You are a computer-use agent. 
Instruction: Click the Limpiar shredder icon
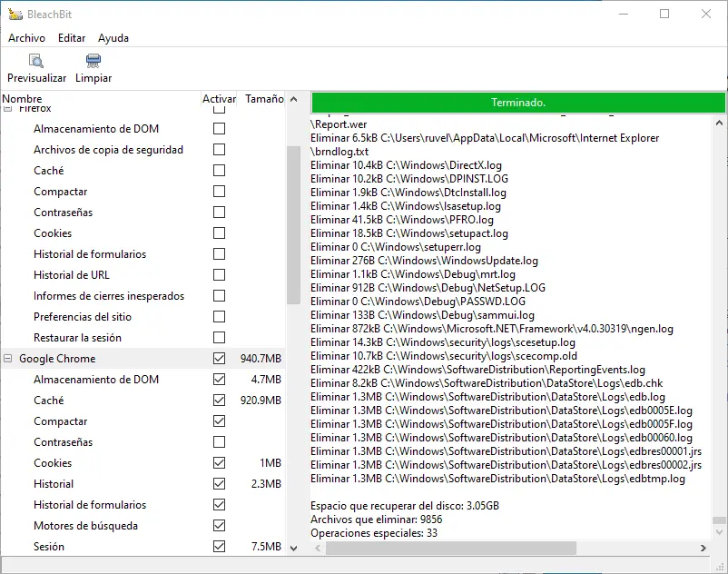pyautogui.click(x=93, y=61)
